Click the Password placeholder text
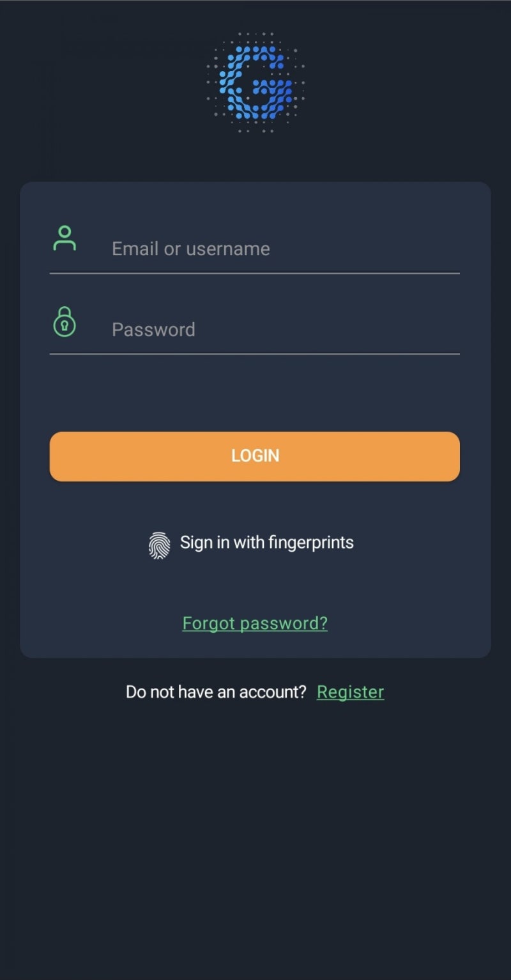The width and height of the screenshot is (511, 980). [x=153, y=330]
